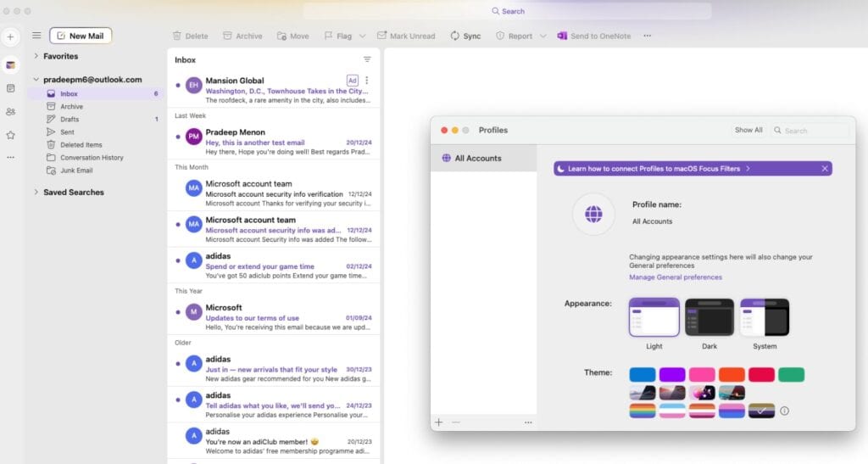Viewport: 868px width, 464px height.
Task: Open the Pradeep Menon test email
Action: coord(274,142)
